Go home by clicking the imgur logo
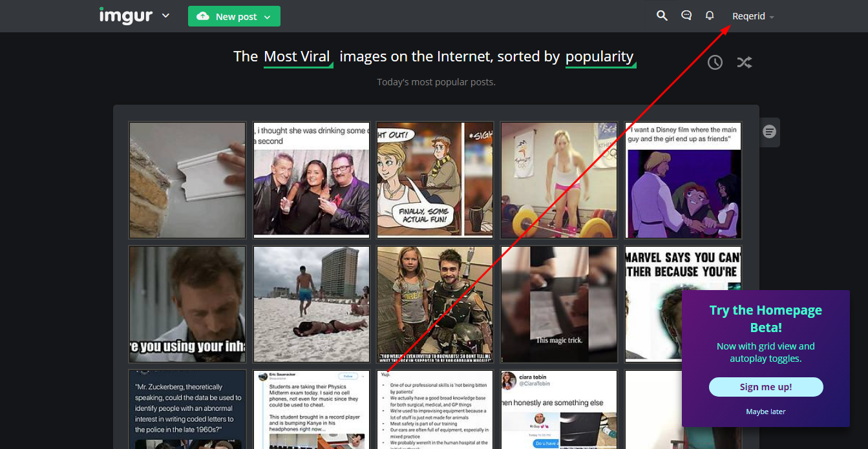 point(126,16)
